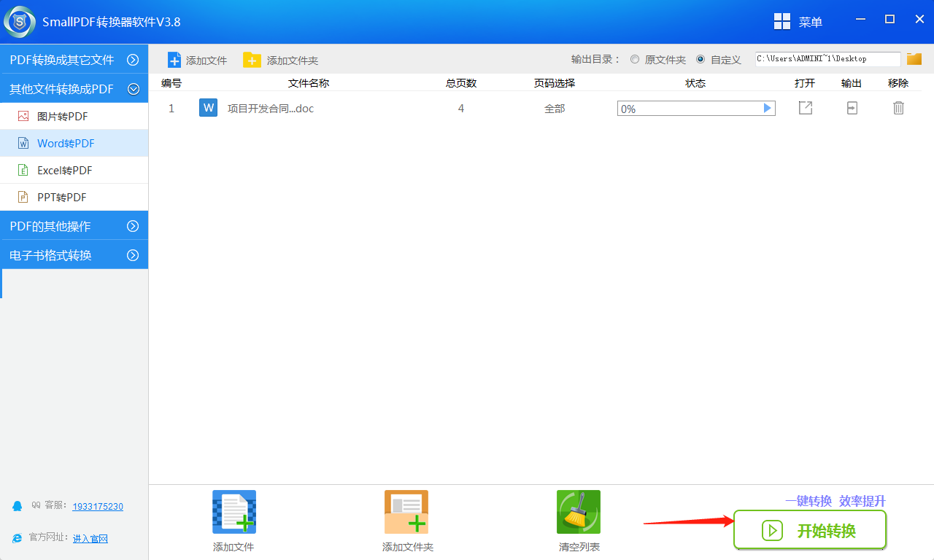Click the 一键转换 效率提升 text
The height and width of the screenshot is (560, 934).
click(x=835, y=501)
